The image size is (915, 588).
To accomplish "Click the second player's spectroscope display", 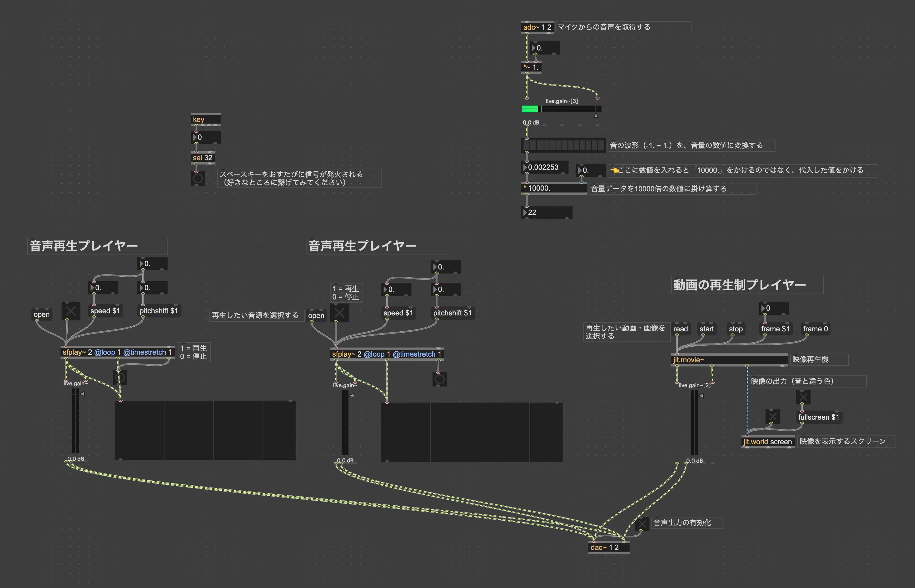I will (x=472, y=432).
